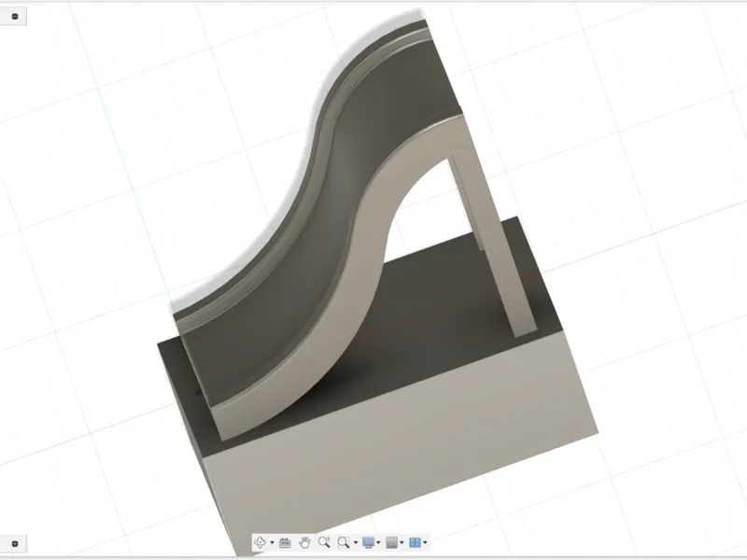Click the Viewports layout icon
The width and height of the screenshot is (747, 560).
415,542
